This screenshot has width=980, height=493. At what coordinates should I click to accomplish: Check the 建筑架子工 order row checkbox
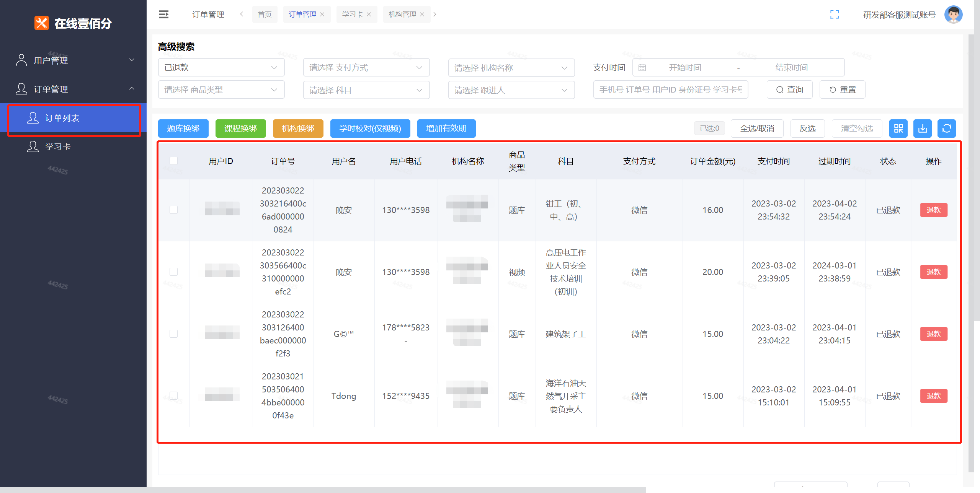pyautogui.click(x=173, y=334)
